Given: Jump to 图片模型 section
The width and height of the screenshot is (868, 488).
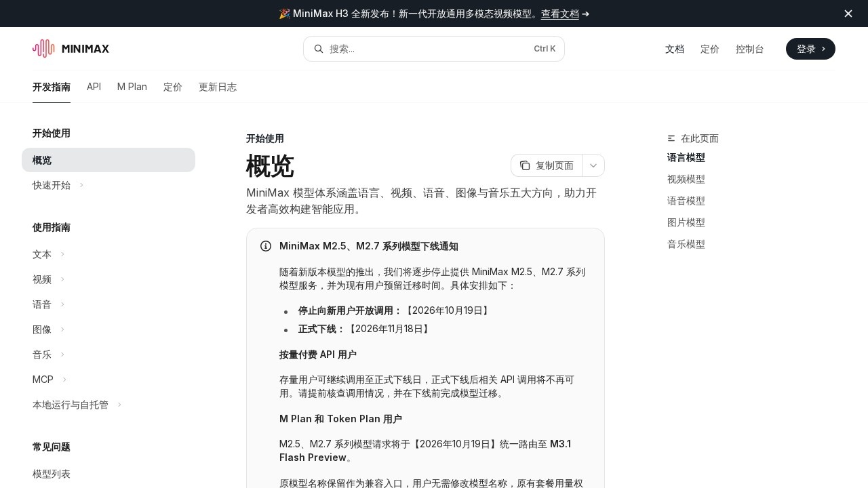Looking at the screenshot, I should pyautogui.click(x=686, y=222).
